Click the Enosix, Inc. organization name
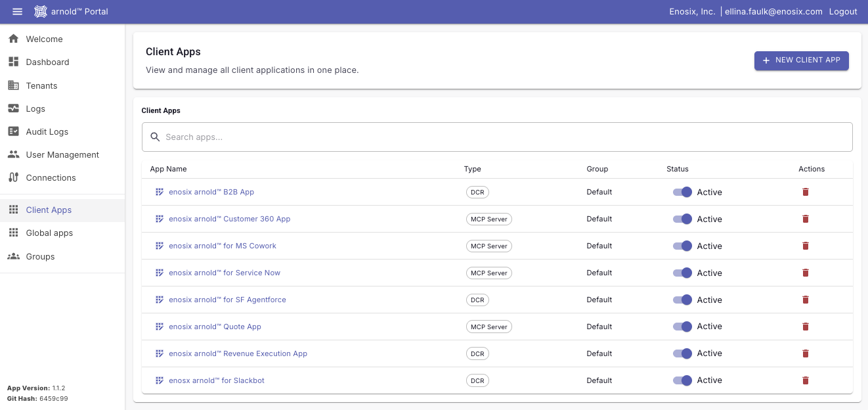Screen dimensions: 868x410 click(692, 11)
